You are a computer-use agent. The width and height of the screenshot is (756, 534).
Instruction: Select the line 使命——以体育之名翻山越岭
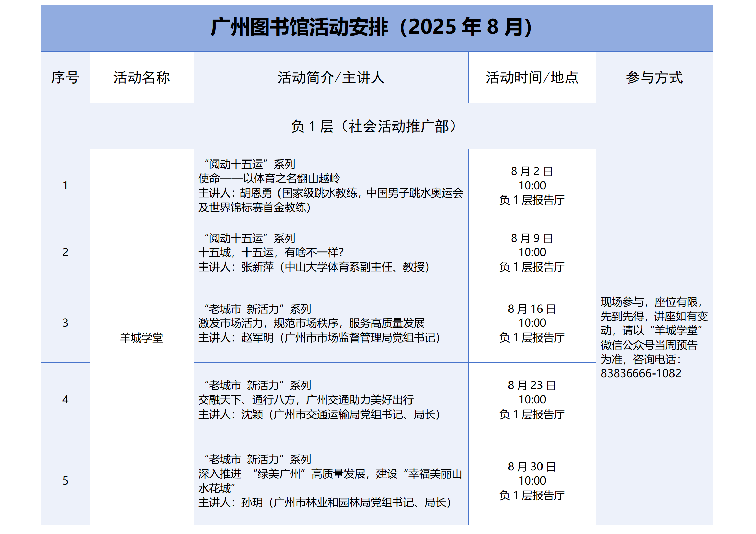point(269,178)
